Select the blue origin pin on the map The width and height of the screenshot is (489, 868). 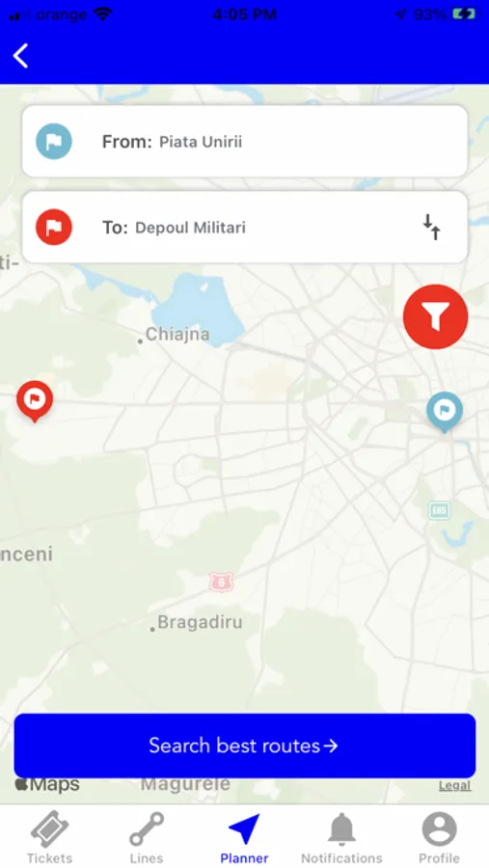pos(444,412)
